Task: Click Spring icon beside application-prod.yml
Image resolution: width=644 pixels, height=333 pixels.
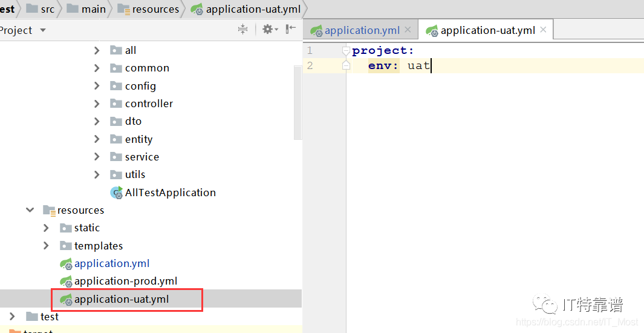Action: click(x=66, y=282)
